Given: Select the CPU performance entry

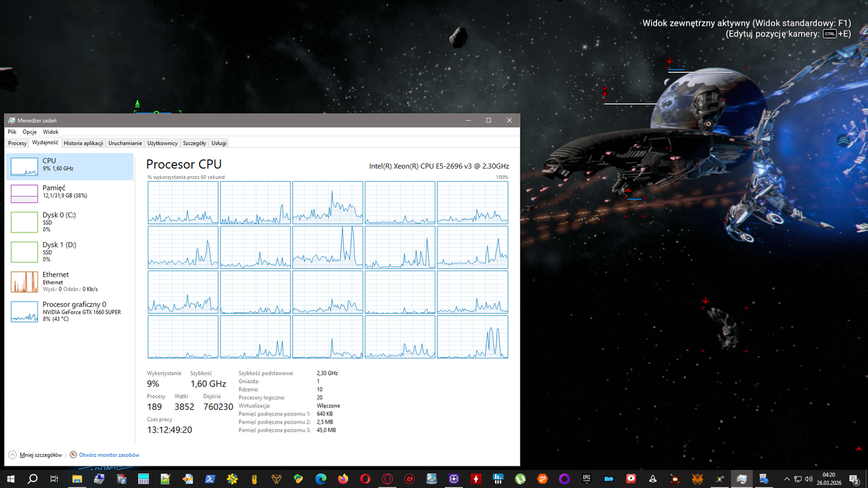Looking at the screenshot, I should (x=70, y=166).
